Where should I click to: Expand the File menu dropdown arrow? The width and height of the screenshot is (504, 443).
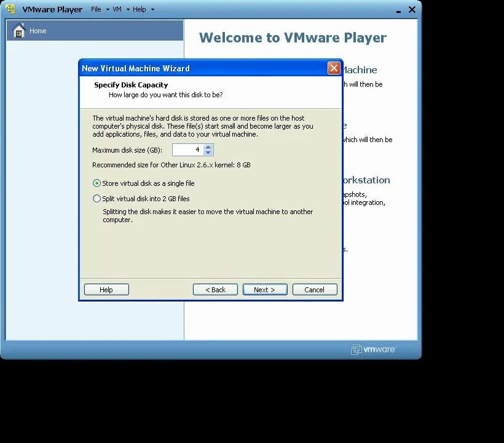click(x=108, y=10)
